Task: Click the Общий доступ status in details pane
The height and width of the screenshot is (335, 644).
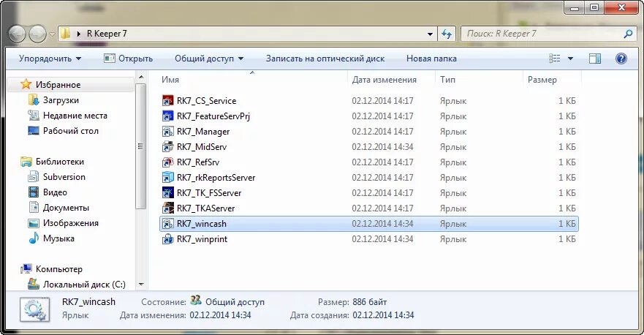Action: [235, 302]
